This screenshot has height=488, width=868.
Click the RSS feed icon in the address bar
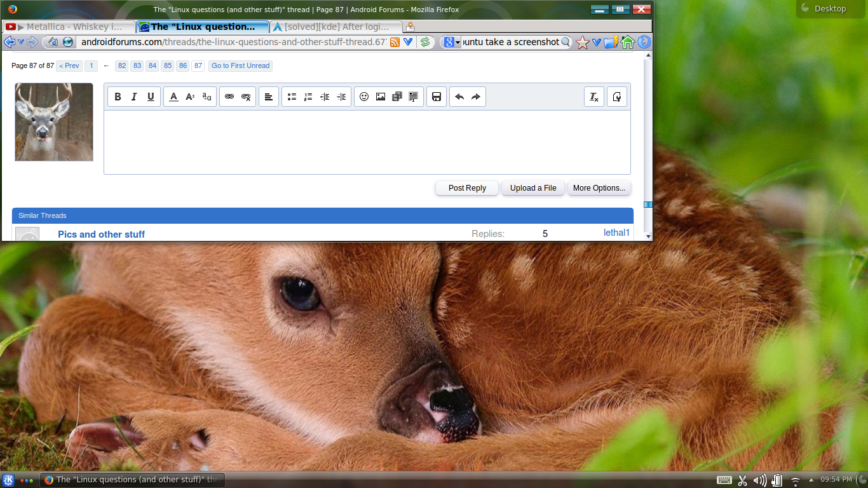(x=395, y=42)
